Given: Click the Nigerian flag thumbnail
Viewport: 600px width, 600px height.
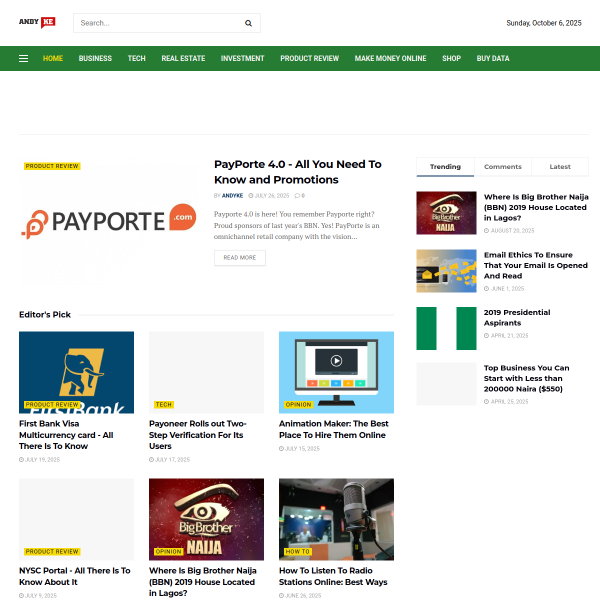Looking at the screenshot, I should click(446, 328).
